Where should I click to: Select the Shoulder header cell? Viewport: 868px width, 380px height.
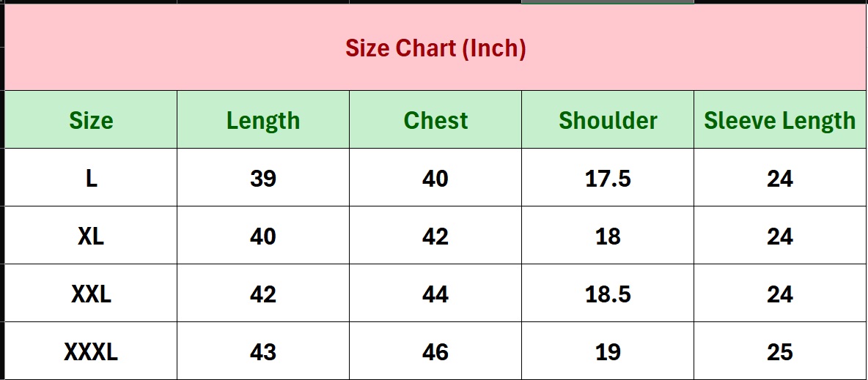(x=608, y=120)
